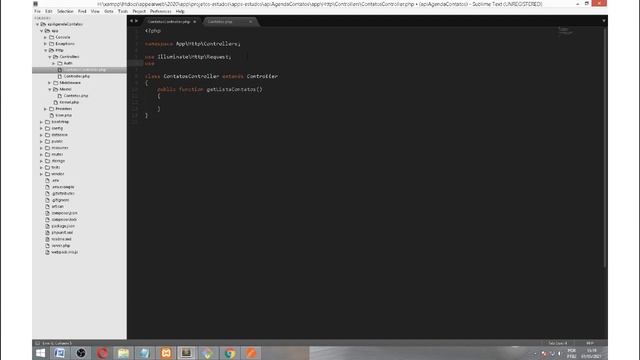
Task: Open the tab list dropdown arrow
Action: click(x=604, y=21)
